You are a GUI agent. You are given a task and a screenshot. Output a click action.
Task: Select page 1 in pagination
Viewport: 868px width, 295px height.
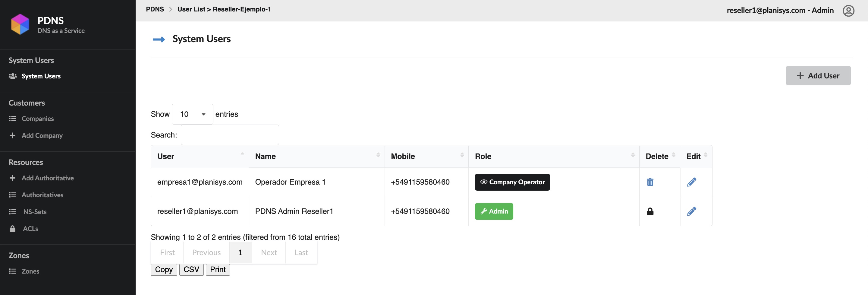pyautogui.click(x=240, y=252)
